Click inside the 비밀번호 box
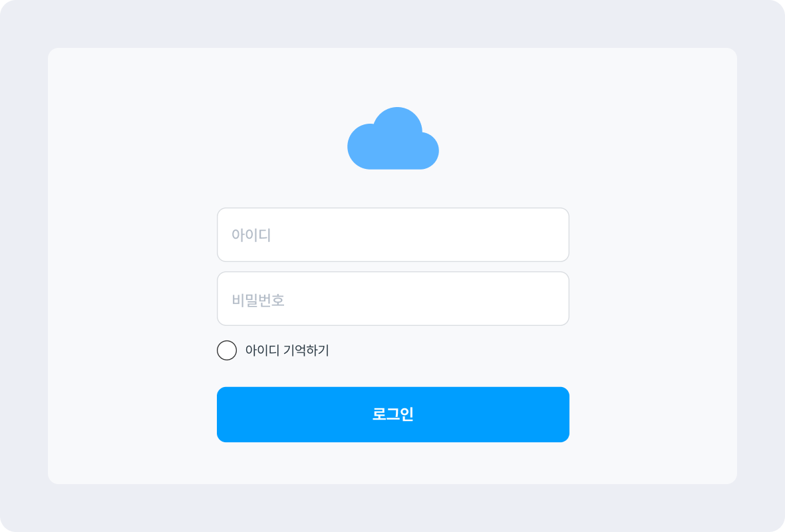This screenshot has height=532, width=785. tap(393, 299)
